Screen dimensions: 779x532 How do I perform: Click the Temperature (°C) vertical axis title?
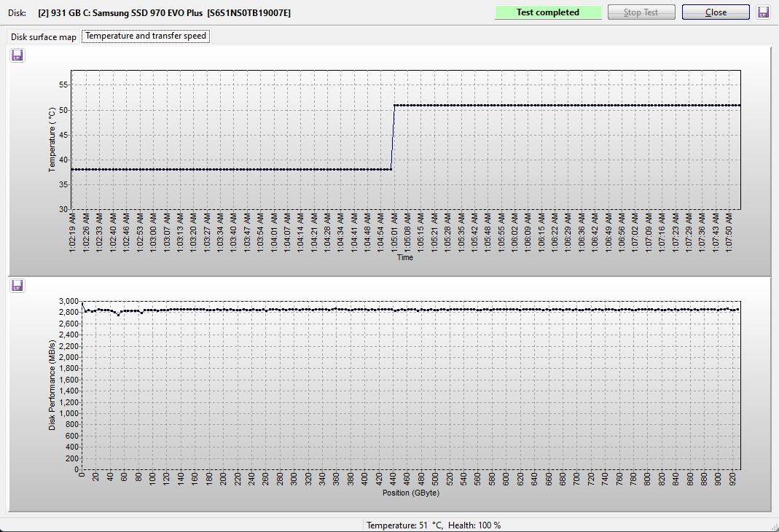click(x=52, y=139)
